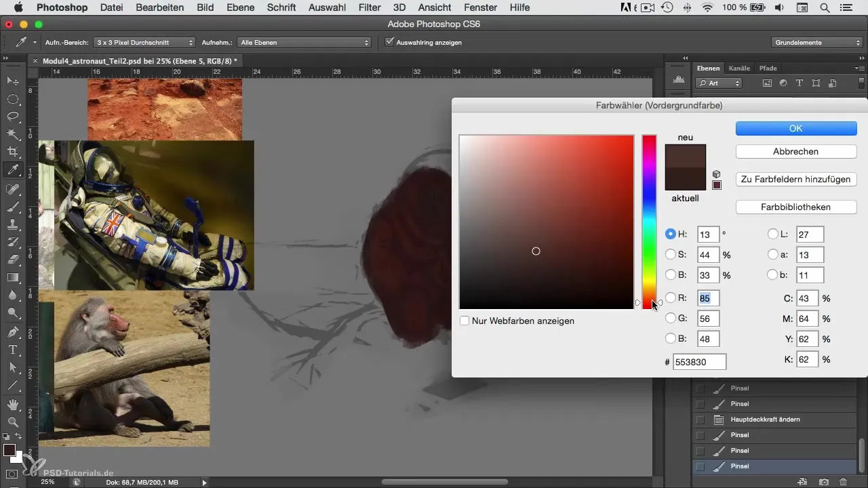Select the S saturation radio button
The image size is (868, 488).
pyautogui.click(x=671, y=254)
